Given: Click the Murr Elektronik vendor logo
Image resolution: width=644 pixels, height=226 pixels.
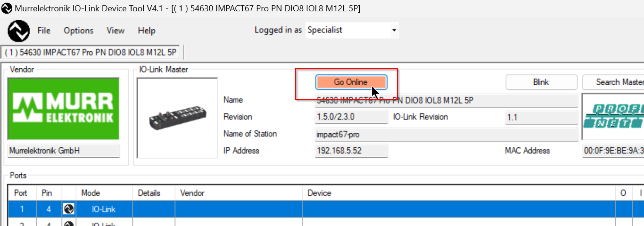Looking at the screenshot, I should point(64,109).
